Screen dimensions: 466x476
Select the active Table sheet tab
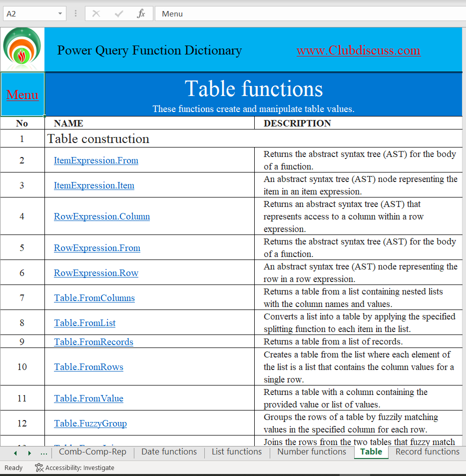point(371,451)
